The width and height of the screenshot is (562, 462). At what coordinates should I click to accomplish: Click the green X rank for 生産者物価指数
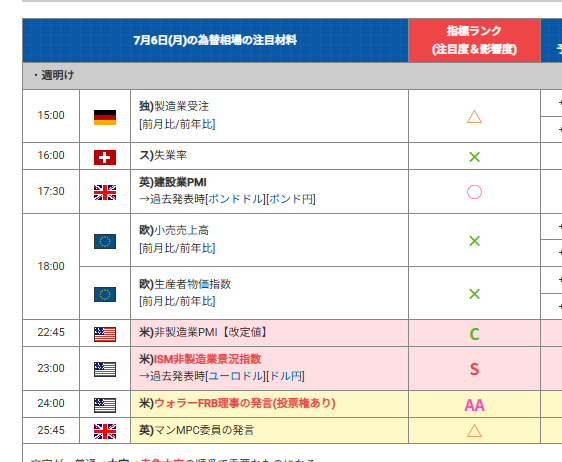point(474,294)
